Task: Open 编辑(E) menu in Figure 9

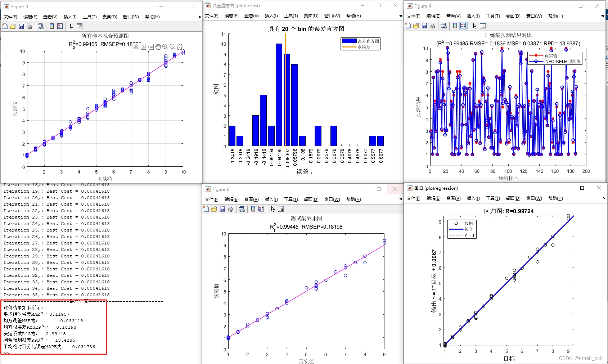Action: pyautogui.click(x=30, y=17)
